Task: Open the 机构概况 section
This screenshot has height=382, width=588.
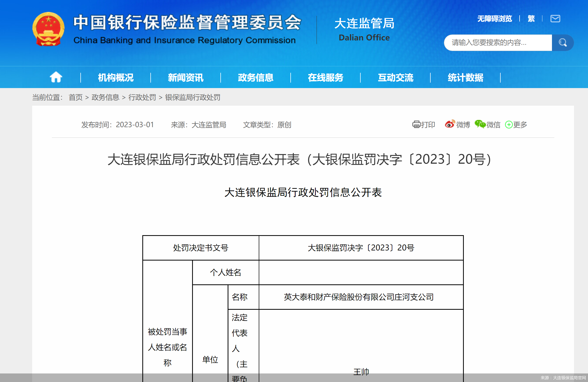Action: pyautogui.click(x=115, y=77)
